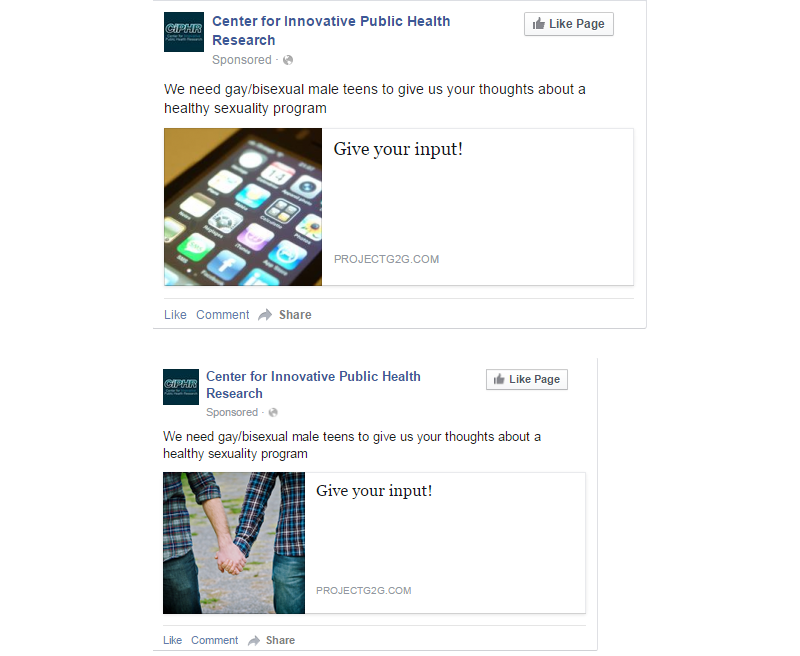
Task: Comment on the top sponsored post
Action: click(x=222, y=315)
